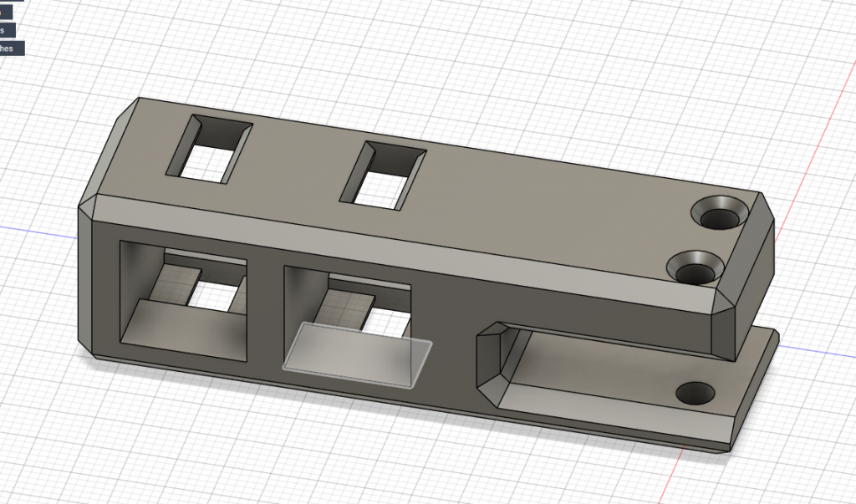This screenshot has height=504, width=856.
Task: Select the second countersunk hole on top face
Action: click(695, 267)
